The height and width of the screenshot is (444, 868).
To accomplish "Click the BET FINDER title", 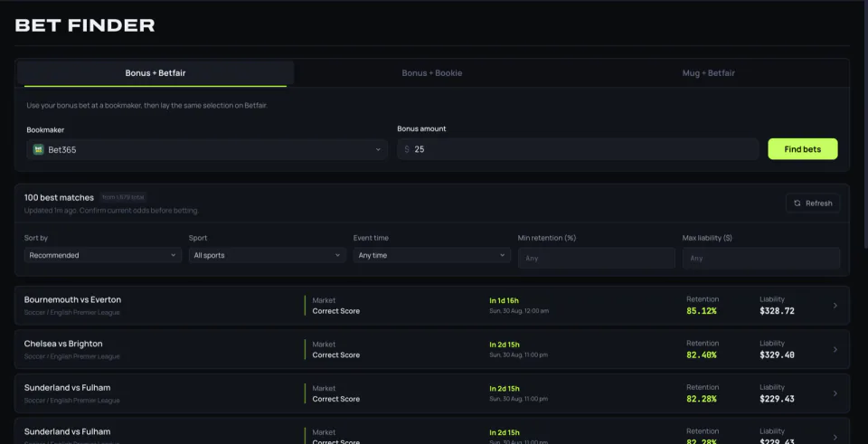I will point(85,25).
